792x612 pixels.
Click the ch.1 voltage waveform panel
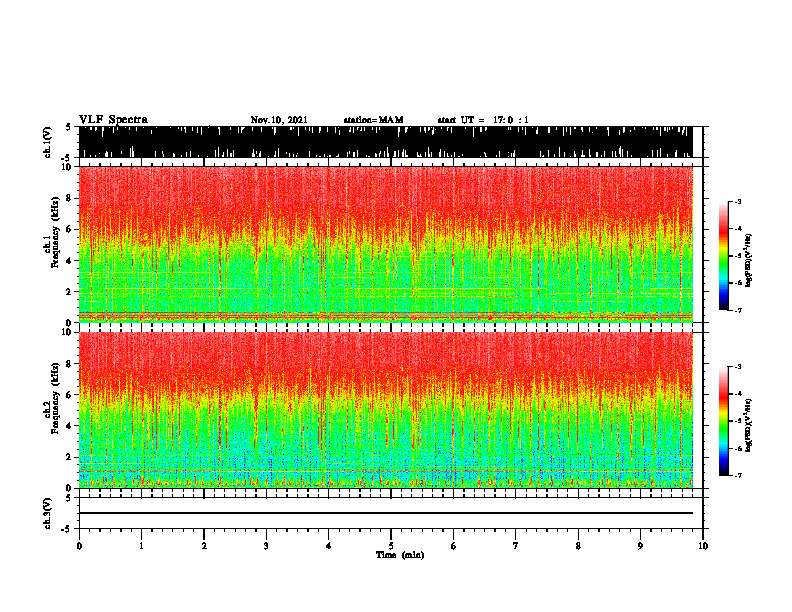coord(385,142)
